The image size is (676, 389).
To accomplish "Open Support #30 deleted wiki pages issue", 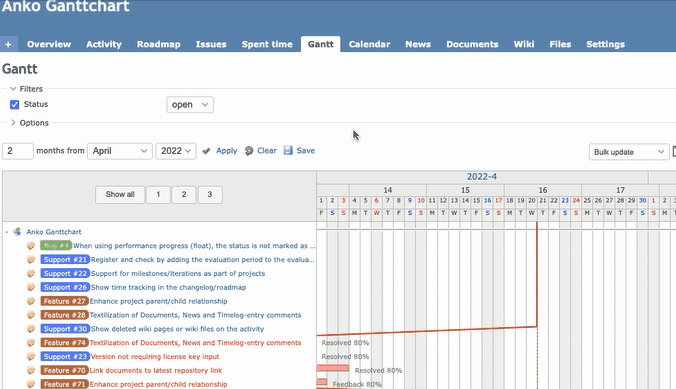I will tap(177, 329).
